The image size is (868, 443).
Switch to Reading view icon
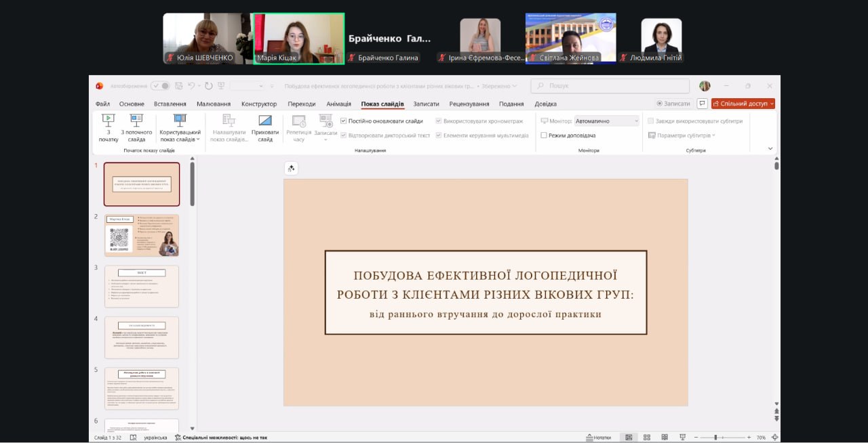(665, 438)
